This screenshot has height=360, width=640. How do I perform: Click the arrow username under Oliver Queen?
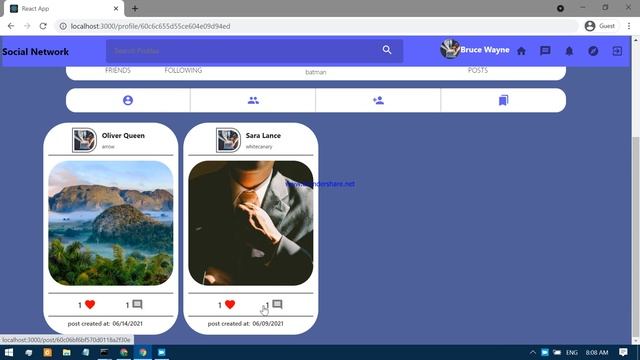(x=108, y=147)
